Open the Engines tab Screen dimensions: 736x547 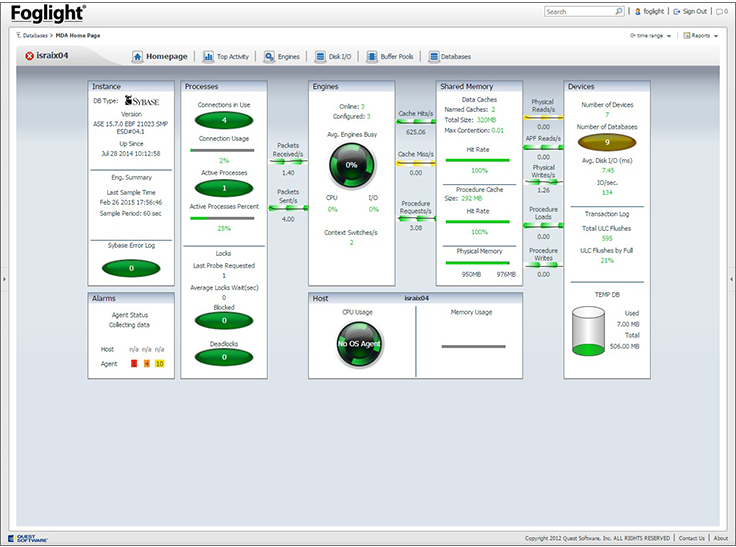(x=282, y=56)
